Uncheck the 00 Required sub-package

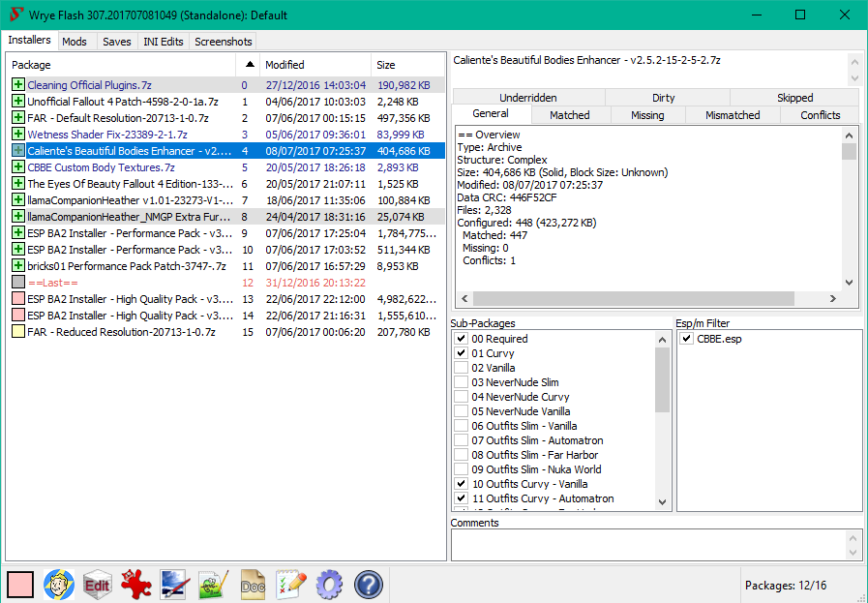462,339
